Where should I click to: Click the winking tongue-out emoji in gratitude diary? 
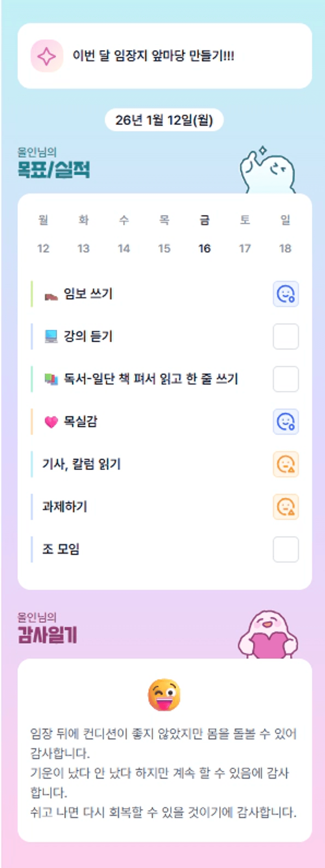[164, 694]
